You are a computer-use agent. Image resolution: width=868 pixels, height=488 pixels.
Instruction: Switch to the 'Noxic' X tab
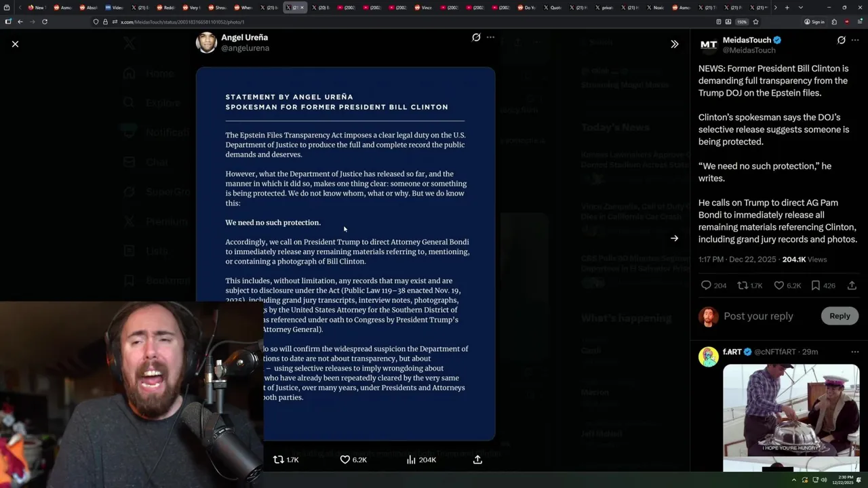tap(656, 7)
